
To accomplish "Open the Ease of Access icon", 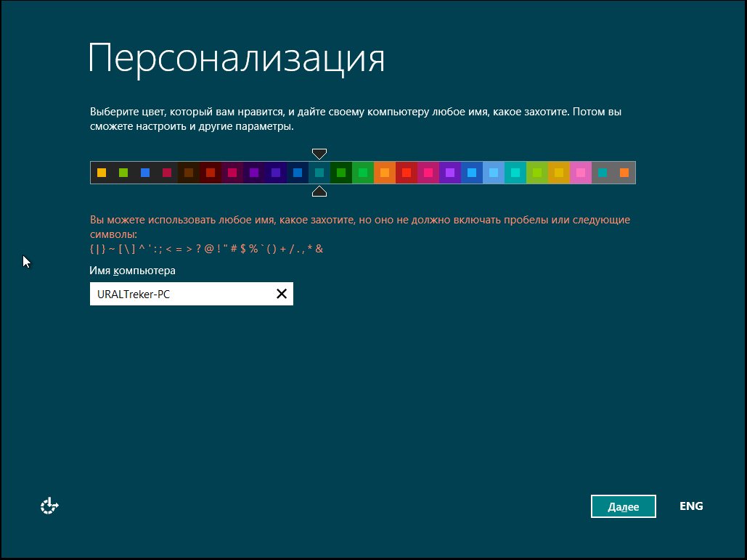I will coord(49,506).
